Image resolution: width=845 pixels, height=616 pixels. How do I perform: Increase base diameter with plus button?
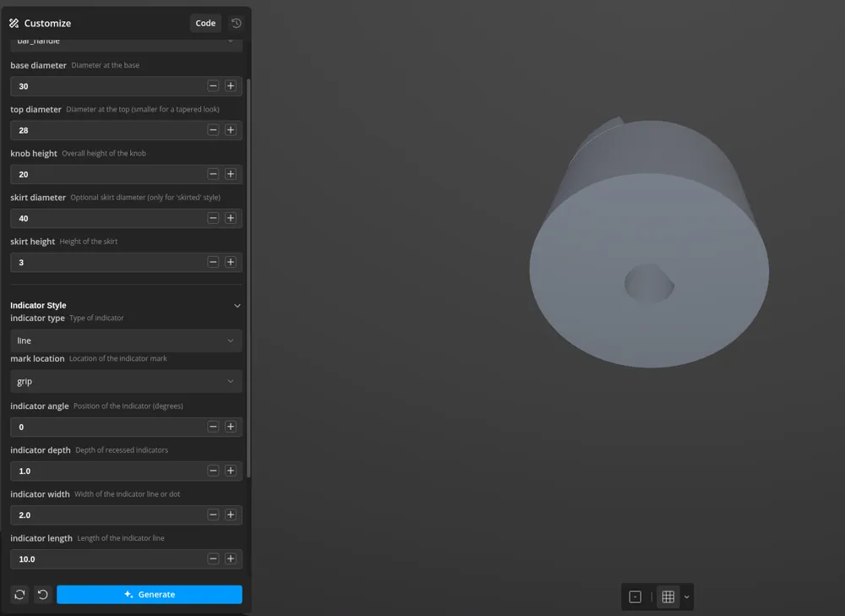(x=231, y=86)
